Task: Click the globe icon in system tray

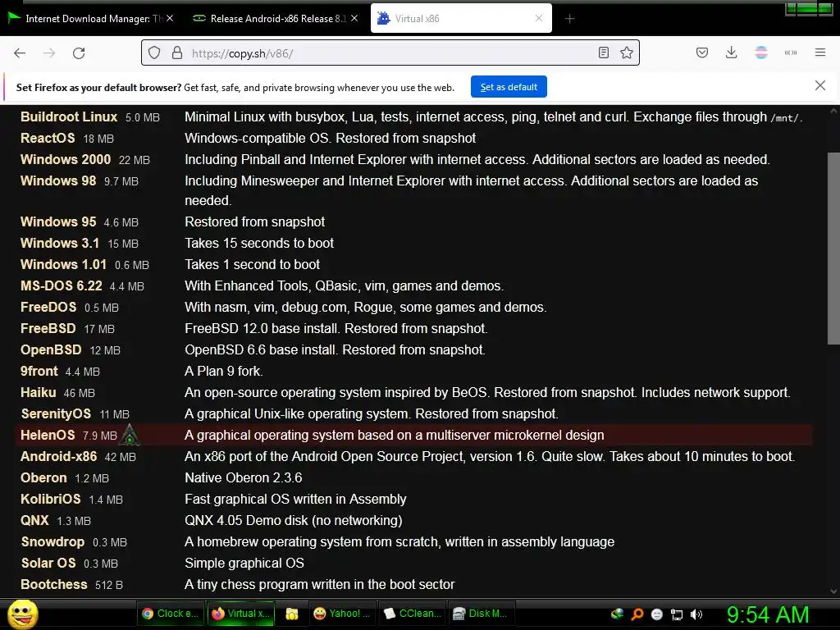Action: pos(617,614)
